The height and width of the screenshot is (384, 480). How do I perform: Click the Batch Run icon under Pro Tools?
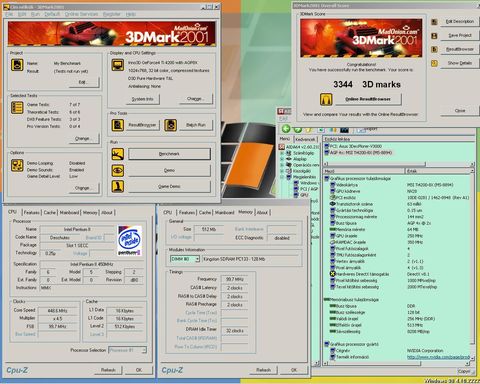170,125
